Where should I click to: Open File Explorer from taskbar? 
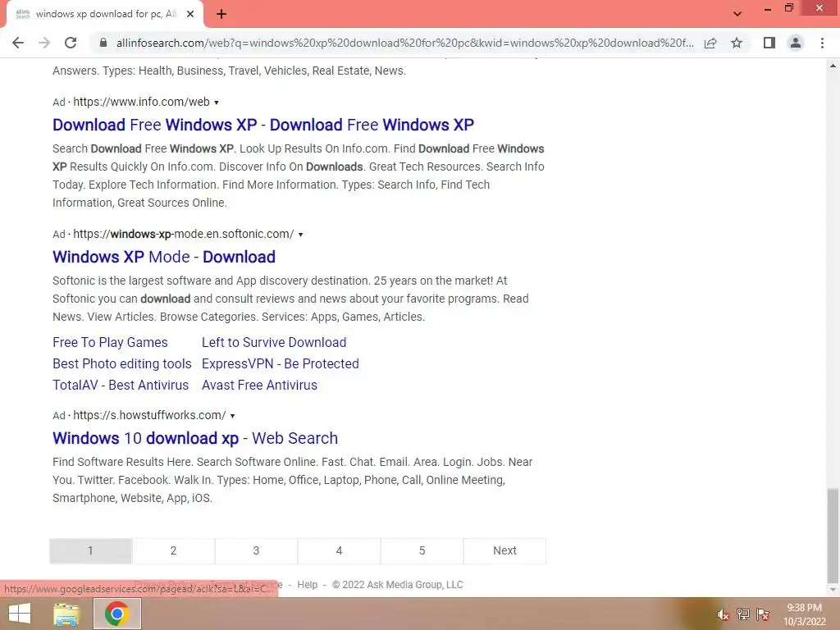click(x=66, y=614)
